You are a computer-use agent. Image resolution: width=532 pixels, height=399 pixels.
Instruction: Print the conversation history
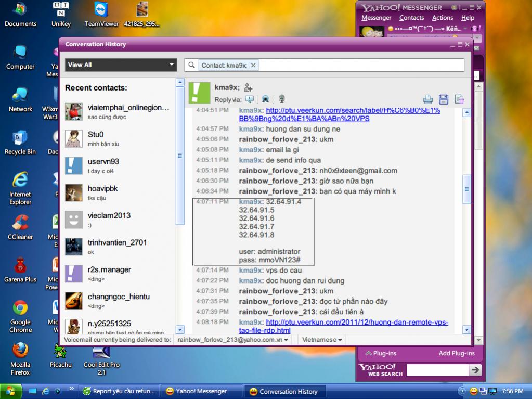point(428,99)
